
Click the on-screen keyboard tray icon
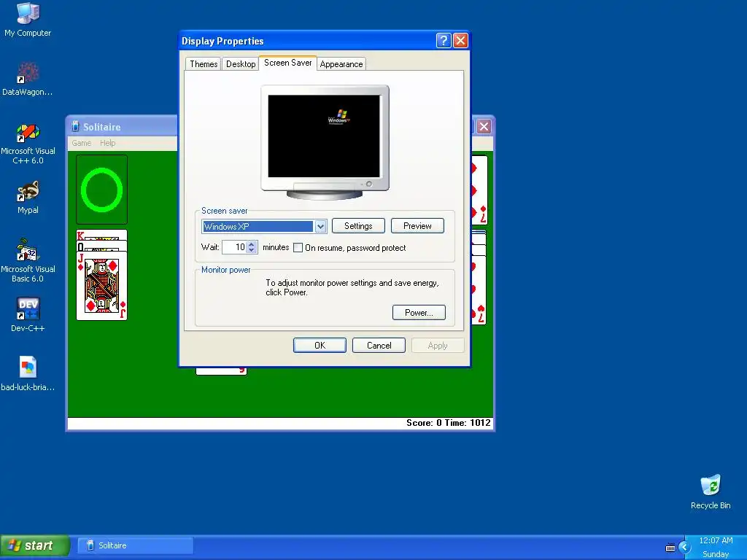click(x=670, y=548)
